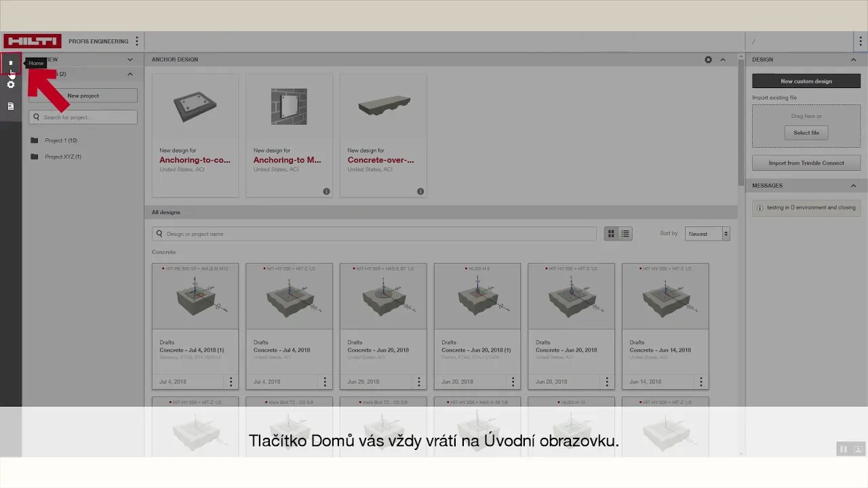Open the three-dot menu at top right
The width and height of the screenshot is (868, 488).
[861, 41]
